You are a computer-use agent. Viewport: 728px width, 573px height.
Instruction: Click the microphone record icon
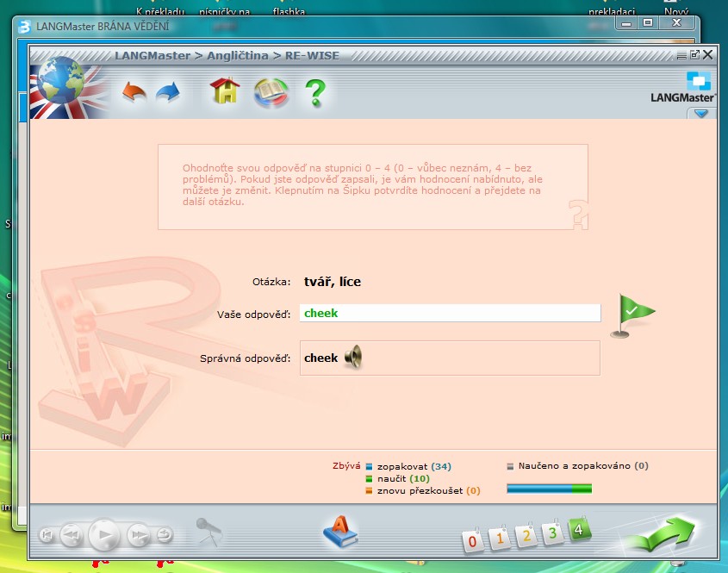(x=207, y=532)
